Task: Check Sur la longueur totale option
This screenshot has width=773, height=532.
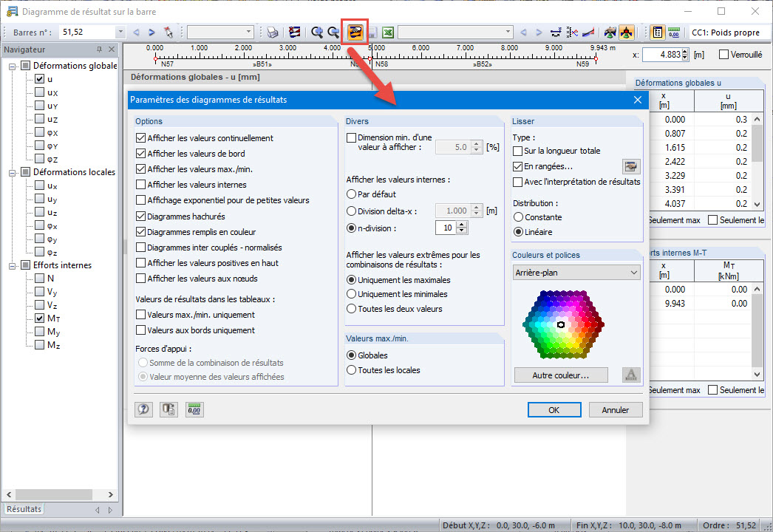Action: pos(517,151)
